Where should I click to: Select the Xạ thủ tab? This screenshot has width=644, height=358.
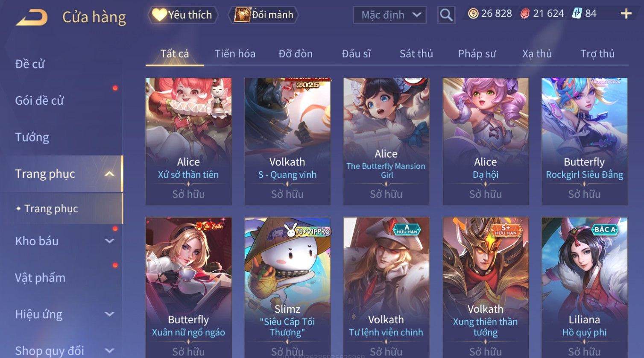pyautogui.click(x=537, y=54)
